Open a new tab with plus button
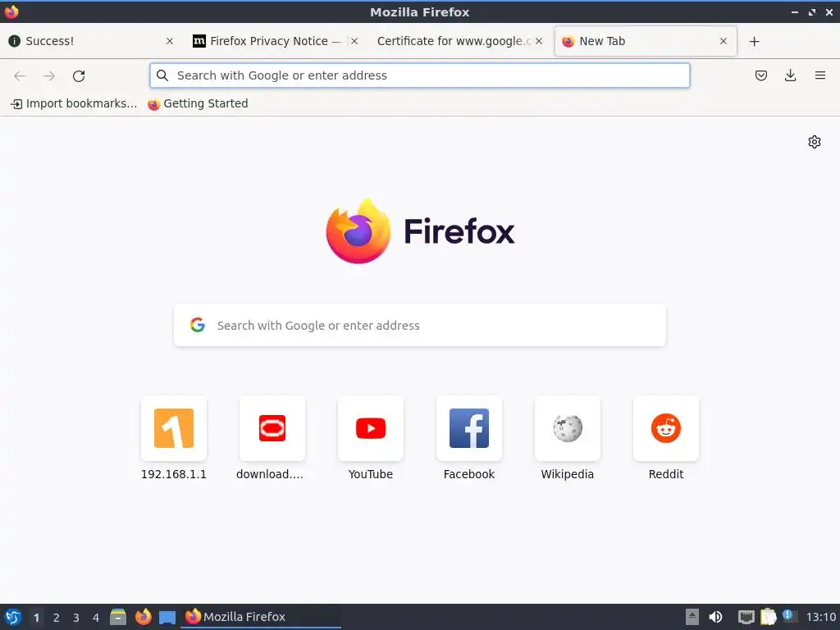Screen dimensions: 840x630 point(755,41)
